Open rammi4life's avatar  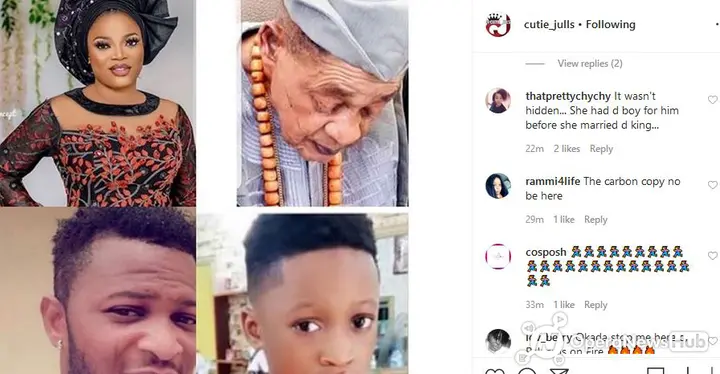(498, 186)
